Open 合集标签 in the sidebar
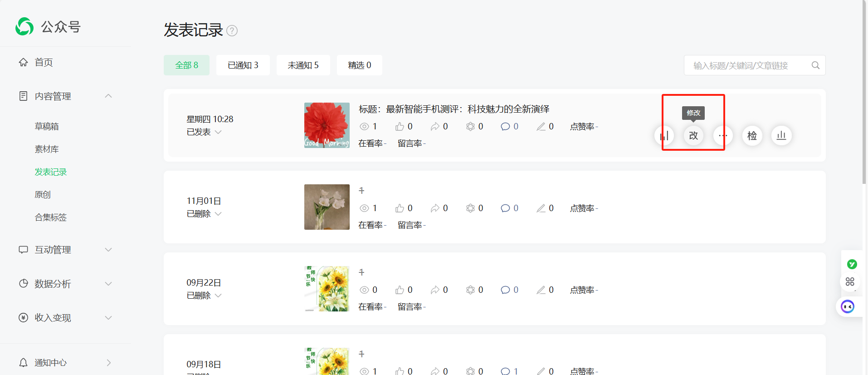This screenshot has width=868, height=375. pyautogui.click(x=51, y=217)
